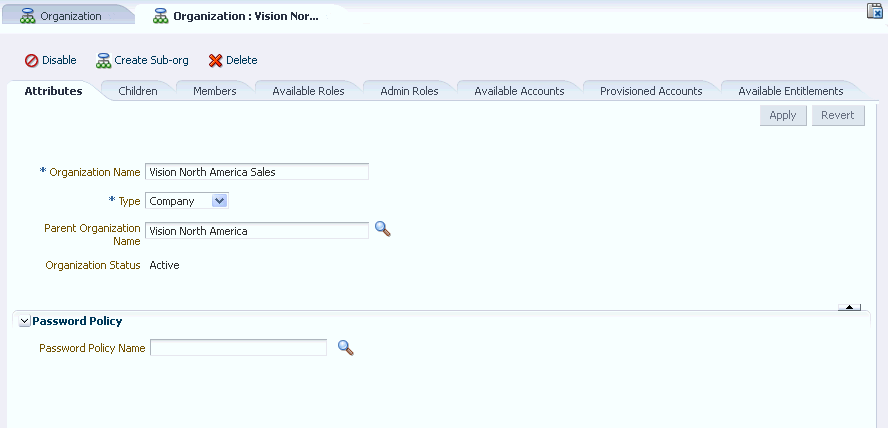The height and width of the screenshot is (428, 888).
Task: Click the red Delete X icon
Action: [215, 61]
